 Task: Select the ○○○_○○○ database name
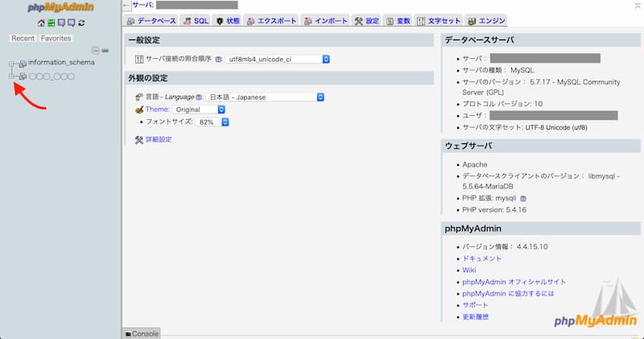tap(52, 76)
